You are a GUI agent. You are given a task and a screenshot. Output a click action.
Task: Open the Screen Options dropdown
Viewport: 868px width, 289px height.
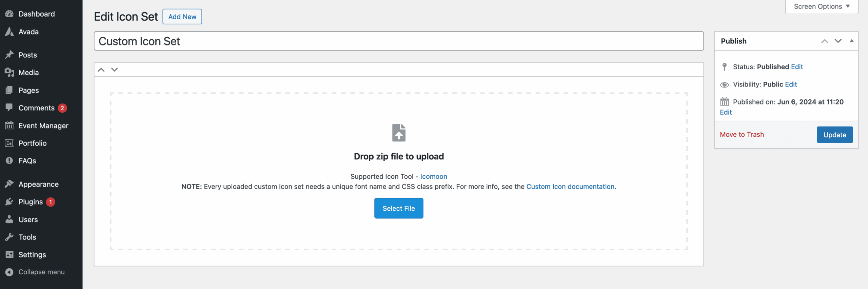tap(822, 6)
